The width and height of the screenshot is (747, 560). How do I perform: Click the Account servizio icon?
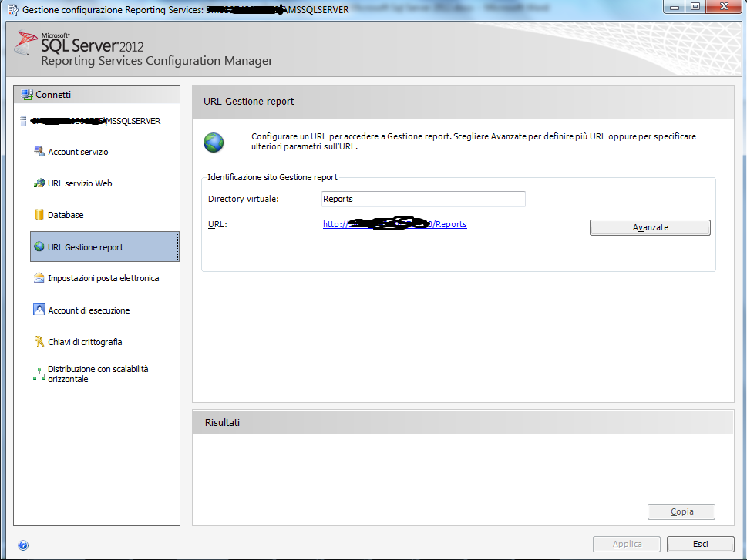pos(39,151)
